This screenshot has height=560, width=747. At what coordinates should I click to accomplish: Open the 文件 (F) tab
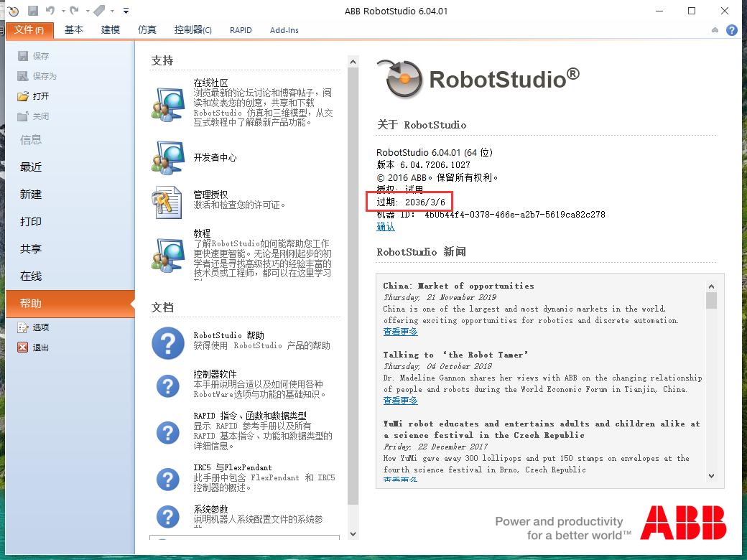point(29,30)
